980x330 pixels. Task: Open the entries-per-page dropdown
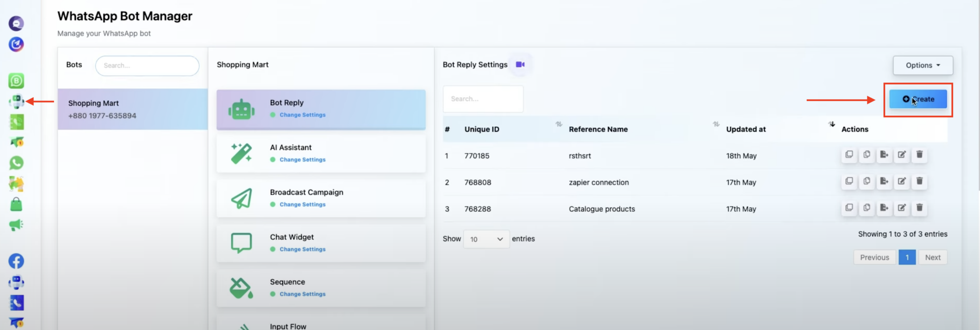tap(486, 239)
